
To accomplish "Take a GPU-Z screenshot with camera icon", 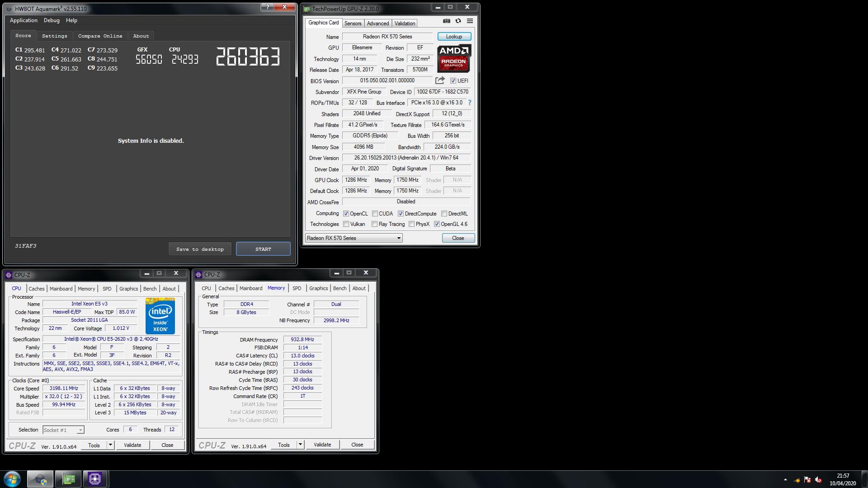I will tap(446, 21).
